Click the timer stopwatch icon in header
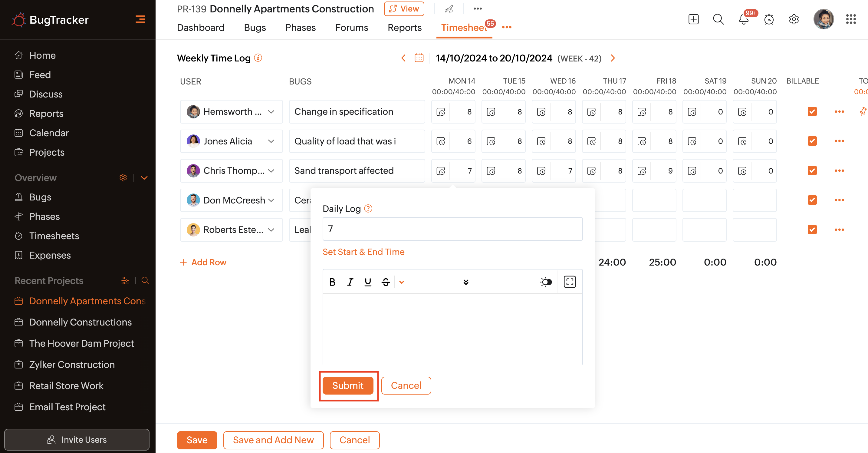 click(769, 19)
